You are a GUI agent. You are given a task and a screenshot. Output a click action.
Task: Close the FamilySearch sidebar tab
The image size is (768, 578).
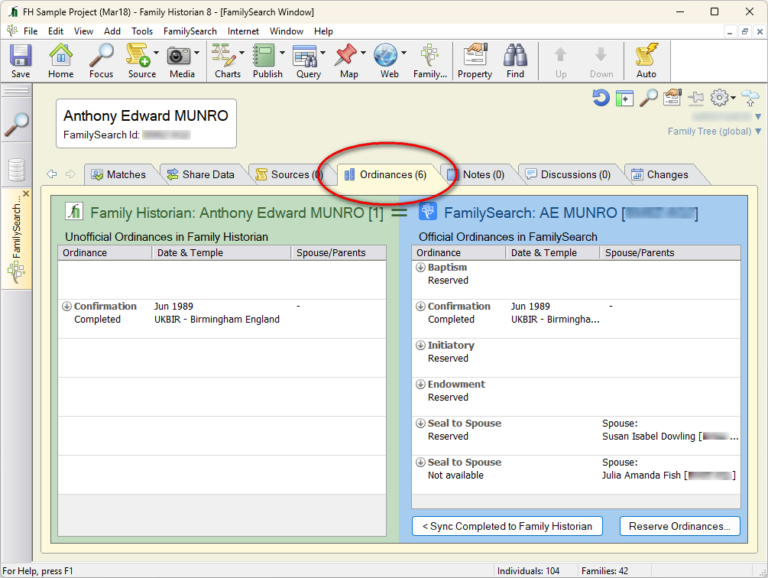pos(26,194)
